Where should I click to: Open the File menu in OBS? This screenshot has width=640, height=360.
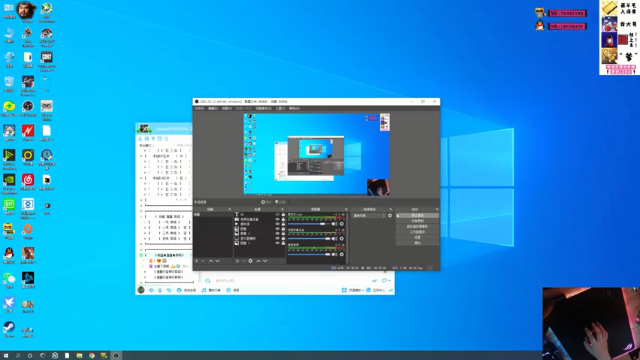click(x=199, y=108)
